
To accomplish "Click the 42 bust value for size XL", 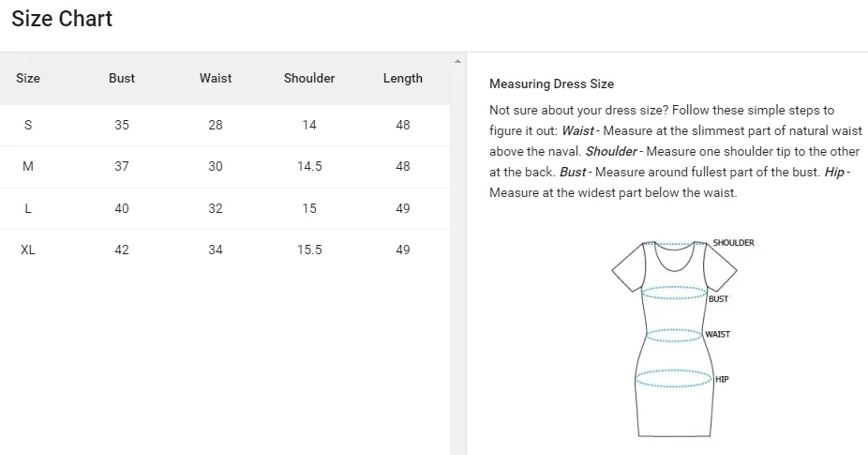I will click(x=122, y=250).
